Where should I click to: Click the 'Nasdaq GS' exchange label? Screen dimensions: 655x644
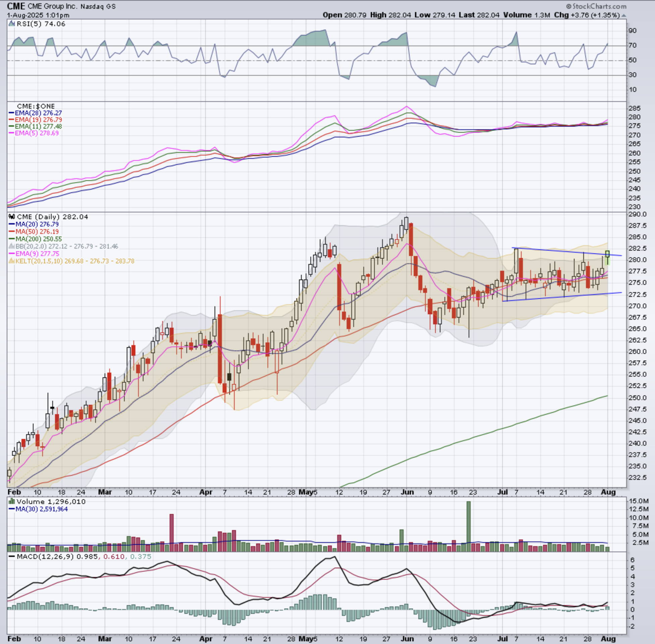point(98,6)
